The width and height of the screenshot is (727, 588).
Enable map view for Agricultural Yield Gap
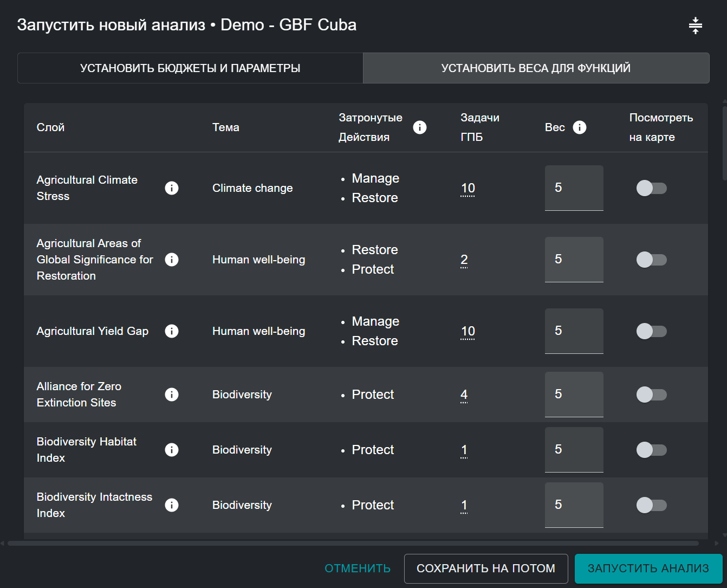[x=651, y=331]
